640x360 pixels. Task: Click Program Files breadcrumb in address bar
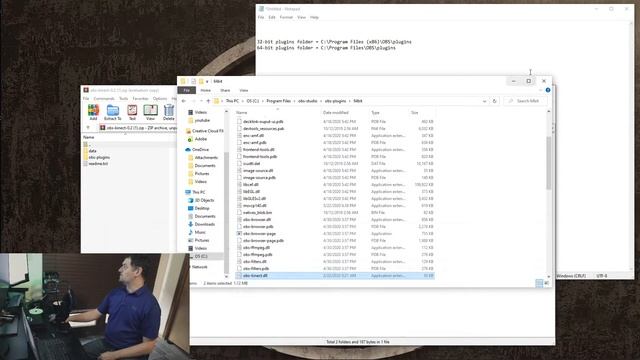279,101
